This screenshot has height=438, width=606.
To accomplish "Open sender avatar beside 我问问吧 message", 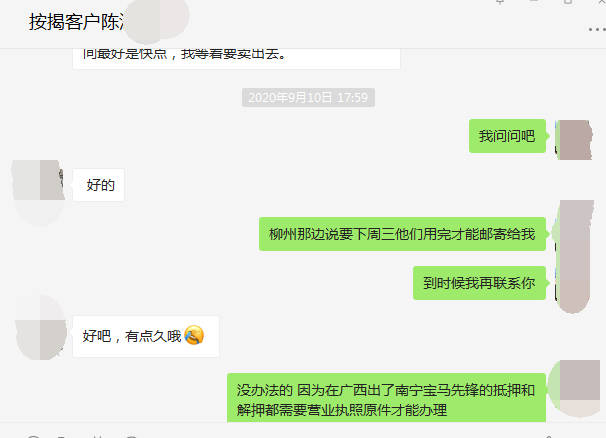I will [574, 140].
